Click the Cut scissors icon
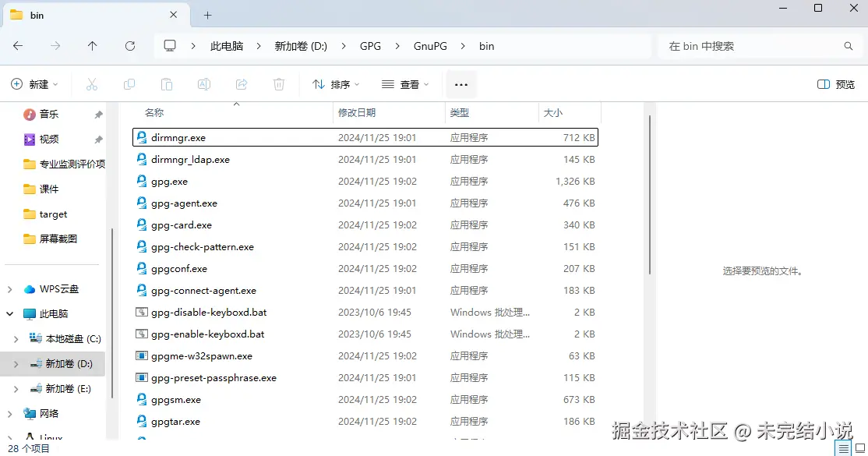Screen dimensions: 868x456 pos(92,84)
